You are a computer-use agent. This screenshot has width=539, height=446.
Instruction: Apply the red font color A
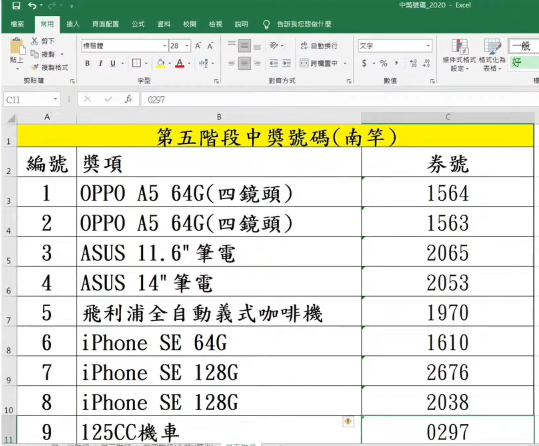click(x=179, y=63)
